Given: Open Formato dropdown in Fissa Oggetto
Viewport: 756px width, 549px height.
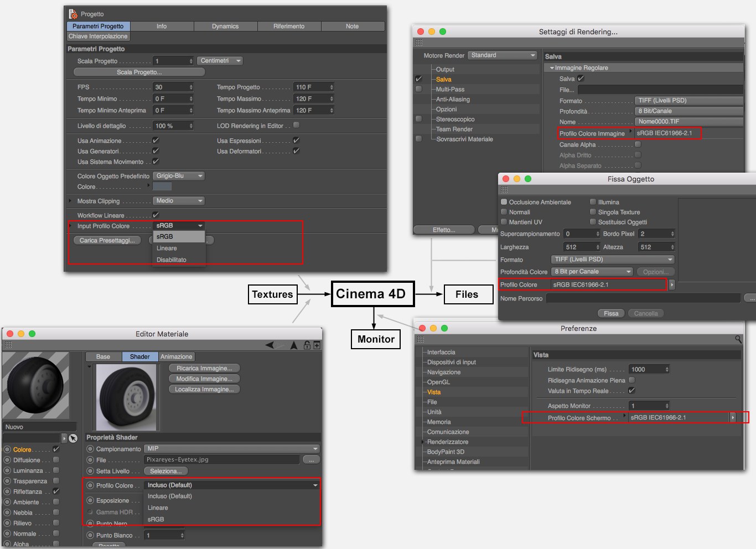Looking at the screenshot, I should (x=613, y=260).
